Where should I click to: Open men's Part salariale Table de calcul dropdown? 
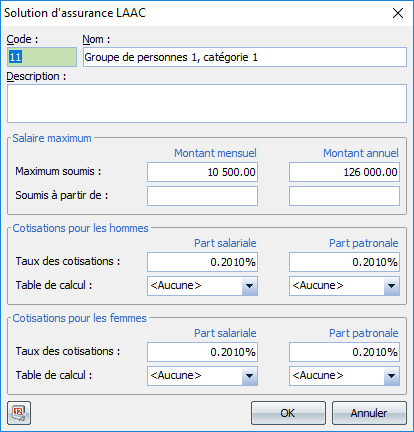point(202,286)
